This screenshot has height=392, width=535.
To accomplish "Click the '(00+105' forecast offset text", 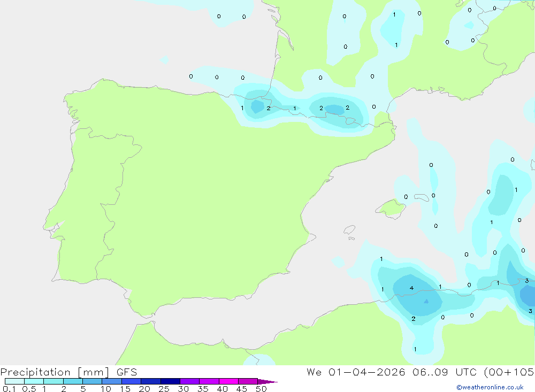I will click(509, 372).
